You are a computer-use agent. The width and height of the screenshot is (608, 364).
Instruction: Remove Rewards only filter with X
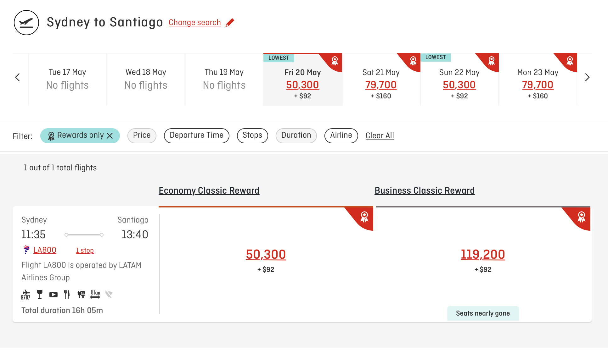(110, 136)
